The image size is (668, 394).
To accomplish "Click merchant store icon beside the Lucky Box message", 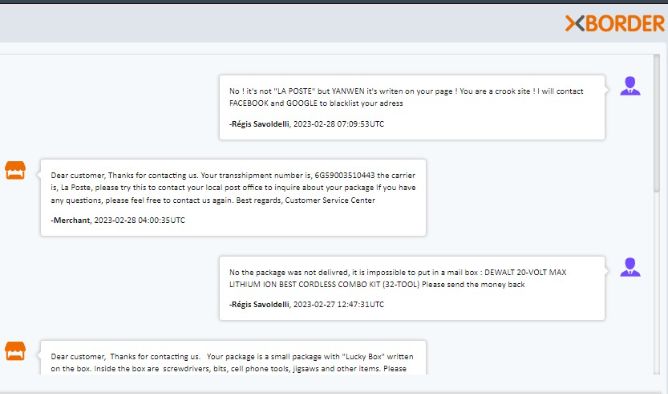I will coord(15,351).
